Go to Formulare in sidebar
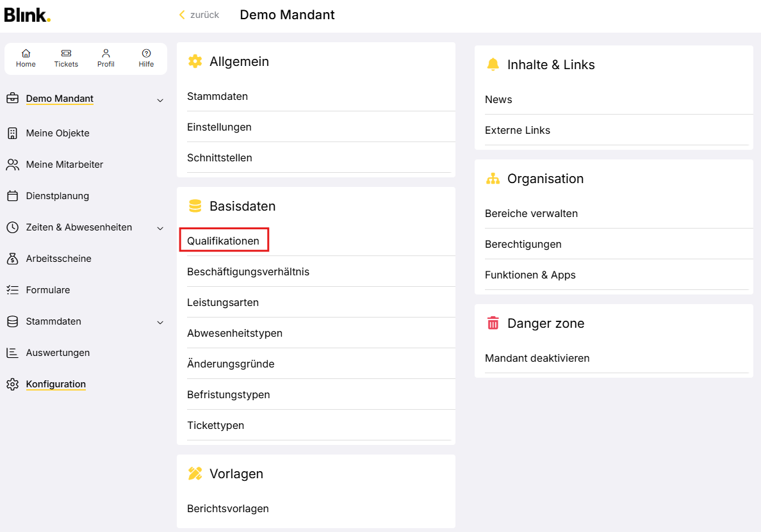761x532 pixels. pyautogui.click(x=48, y=290)
